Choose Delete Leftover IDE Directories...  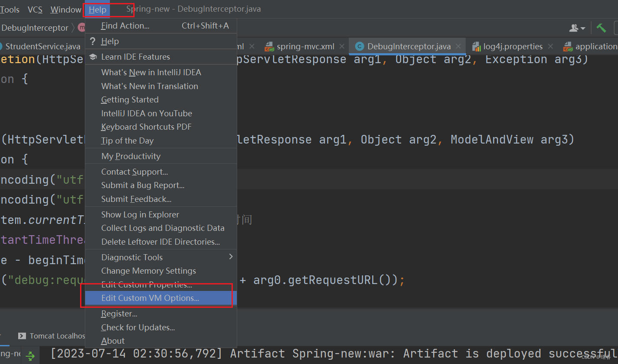161,242
